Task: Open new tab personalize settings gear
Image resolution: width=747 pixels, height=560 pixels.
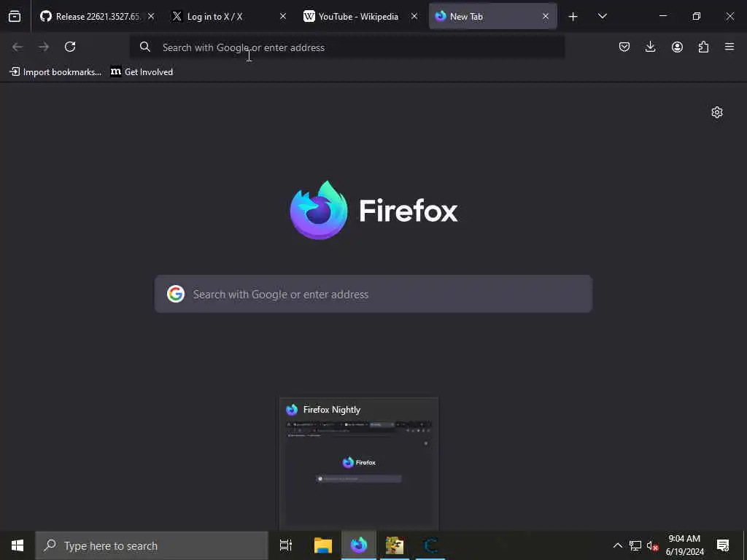Action: (717, 112)
